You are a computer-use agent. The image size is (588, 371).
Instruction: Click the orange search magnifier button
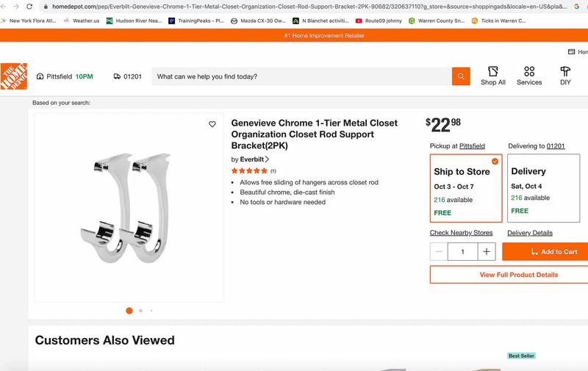point(461,76)
